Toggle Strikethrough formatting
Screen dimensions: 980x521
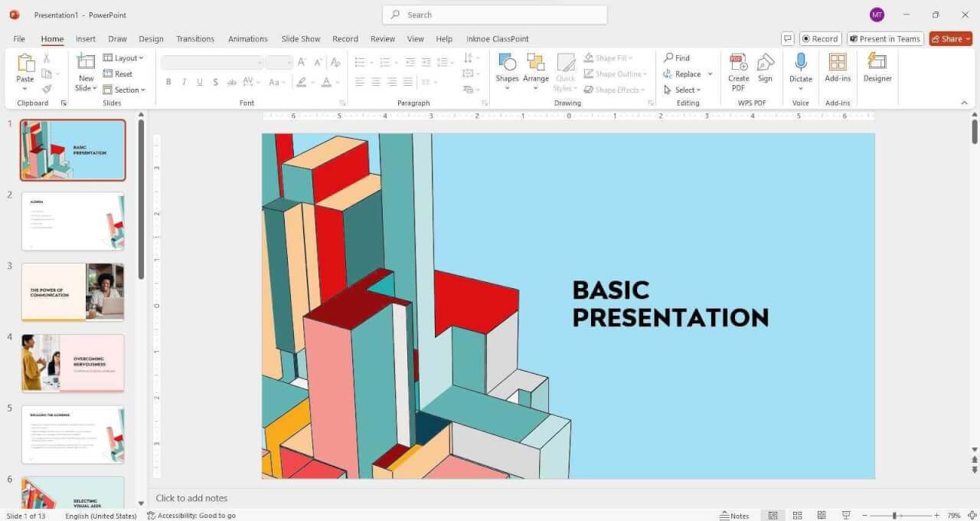[231, 82]
